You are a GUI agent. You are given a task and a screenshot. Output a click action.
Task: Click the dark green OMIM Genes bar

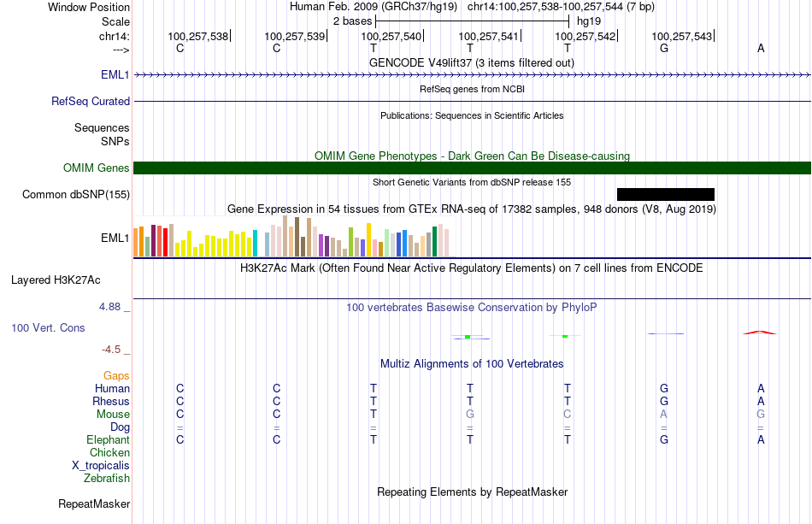click(472, 168)
